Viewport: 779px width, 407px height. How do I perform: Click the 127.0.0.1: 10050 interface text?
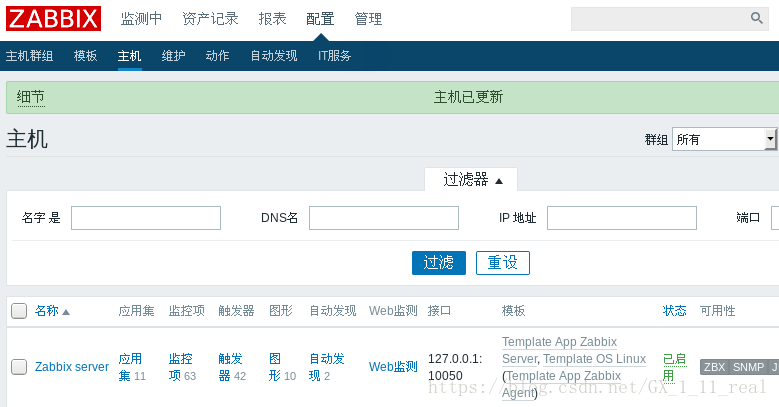pos(455,367)
